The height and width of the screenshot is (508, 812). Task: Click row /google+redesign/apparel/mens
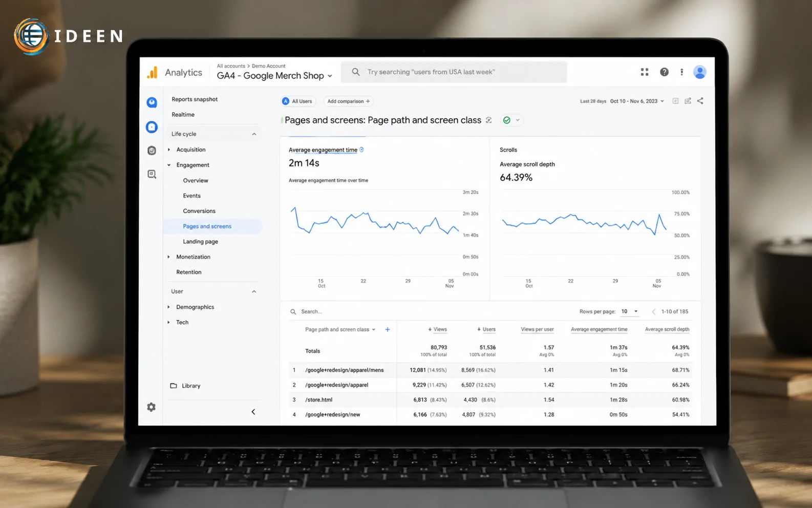pos(490,370)
